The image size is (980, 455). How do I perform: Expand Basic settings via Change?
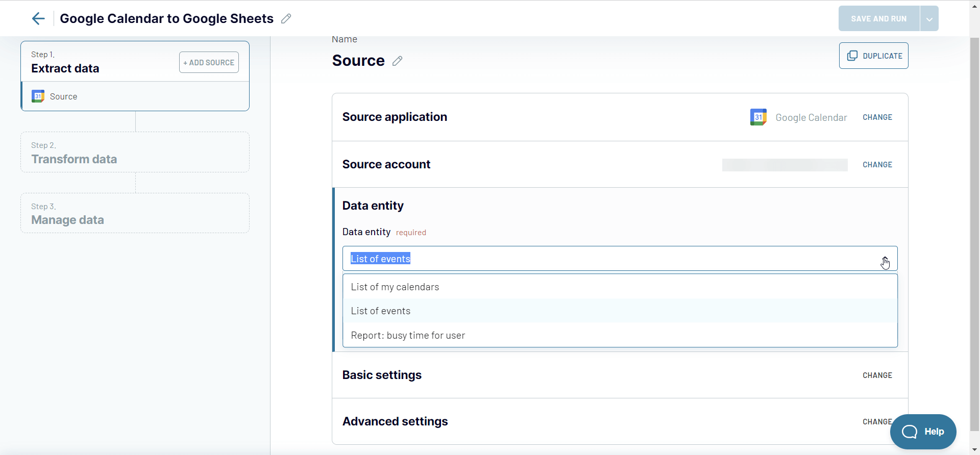pos(877,375)
